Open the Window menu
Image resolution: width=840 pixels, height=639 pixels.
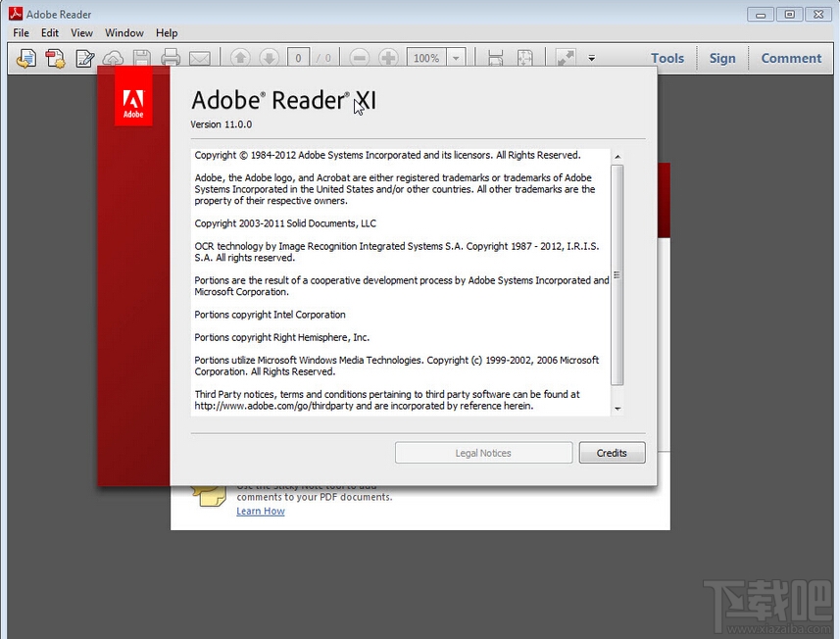click(124, 32)
